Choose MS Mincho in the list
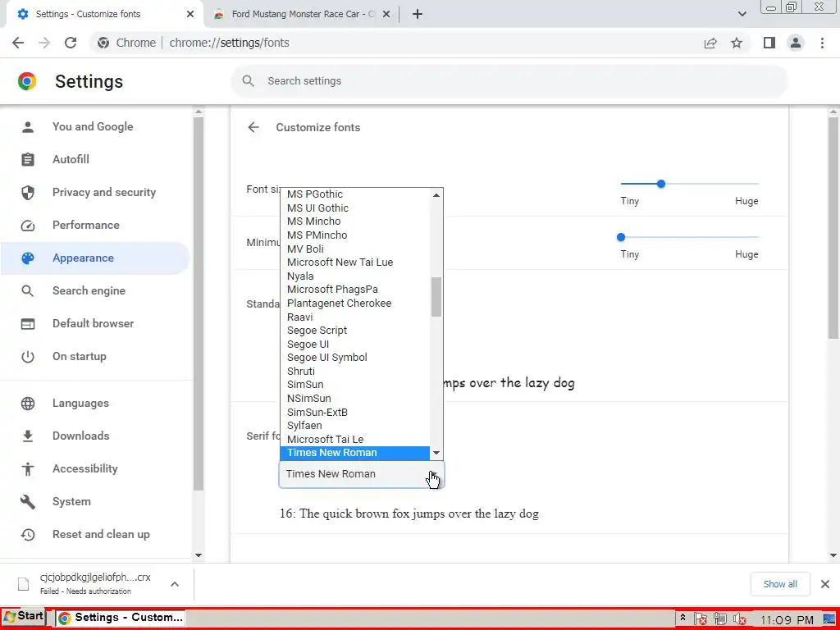This screenshot has width=840, height=630. click(x=355, y=221)
